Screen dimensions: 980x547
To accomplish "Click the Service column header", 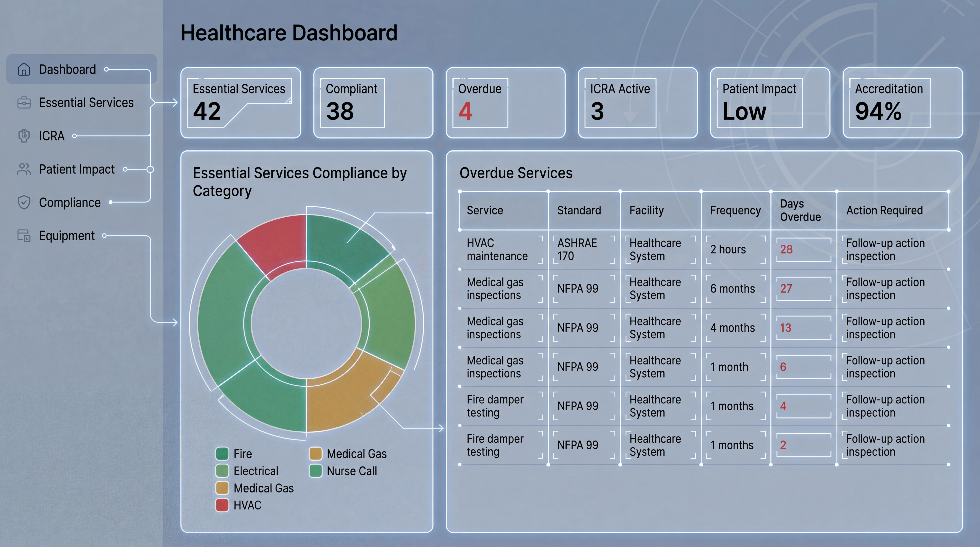I will coord(485,210).
